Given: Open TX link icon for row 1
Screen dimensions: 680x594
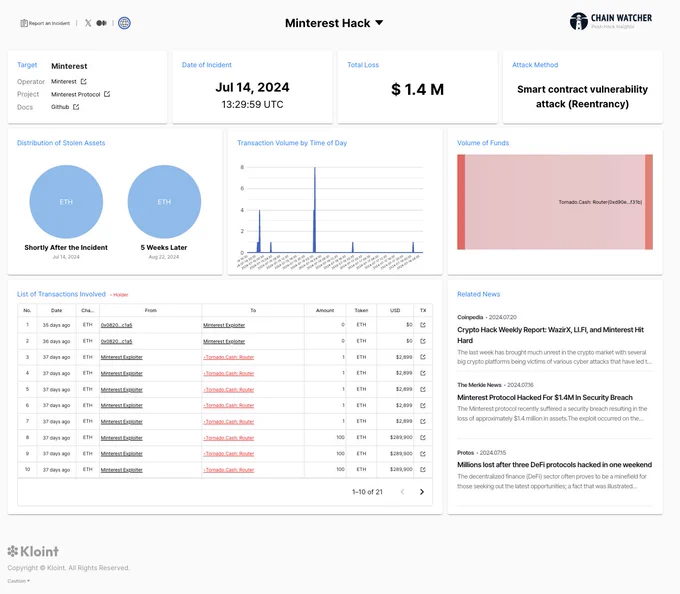Looking at the screenshot, I should pos(423,325).
